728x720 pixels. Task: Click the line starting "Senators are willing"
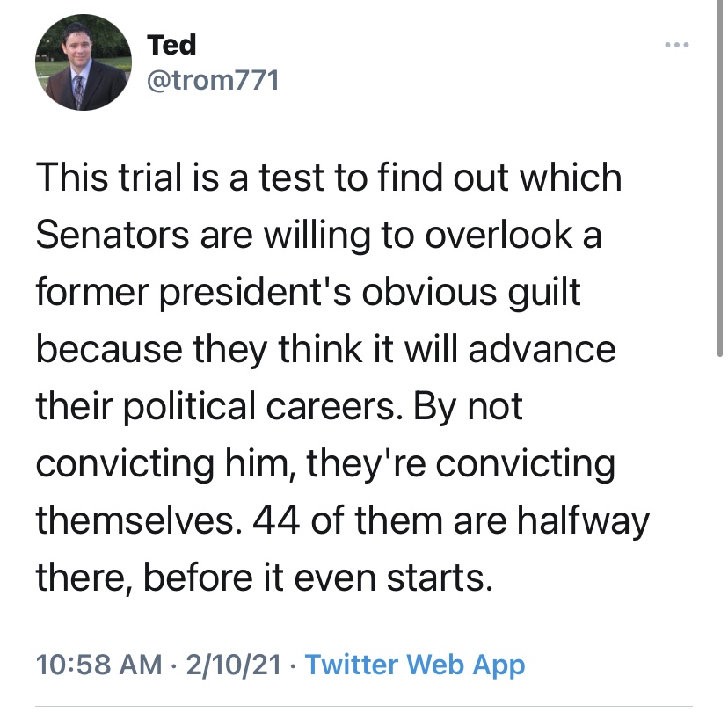(x=318, y=236)
